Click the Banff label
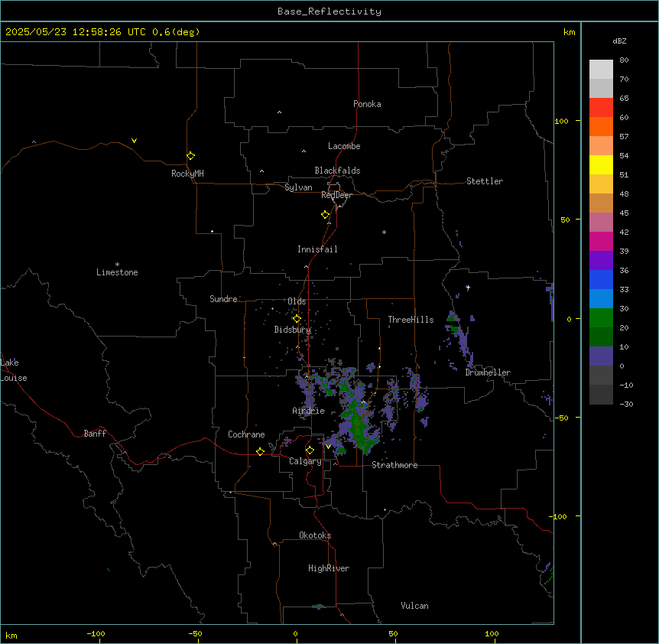The width and height of the screenshot is (659, 644). [95, 434]
